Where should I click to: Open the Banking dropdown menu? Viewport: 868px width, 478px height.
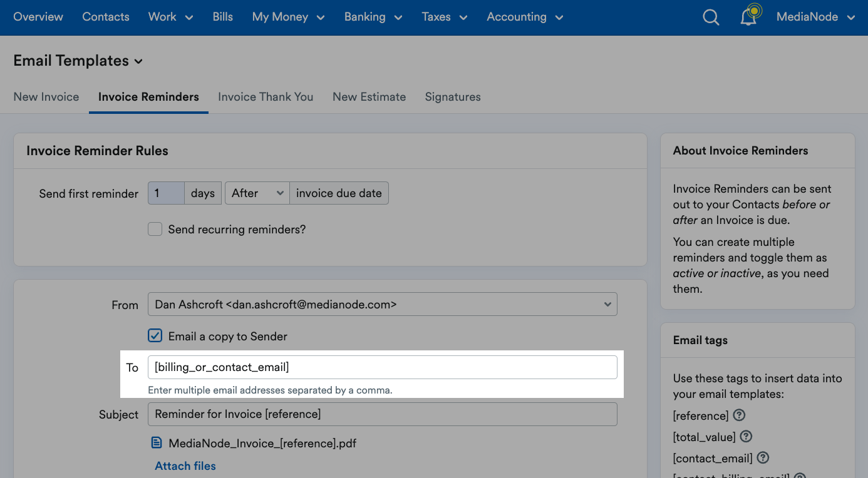click(373, 18)
